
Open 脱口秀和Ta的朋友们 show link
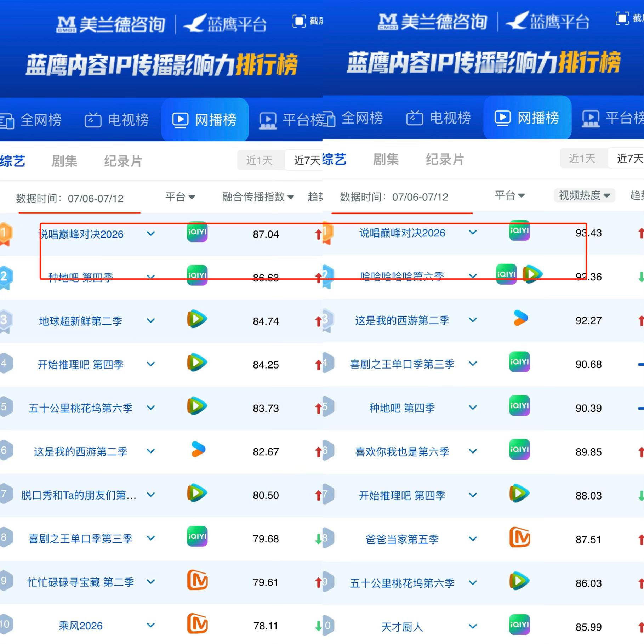79,495
